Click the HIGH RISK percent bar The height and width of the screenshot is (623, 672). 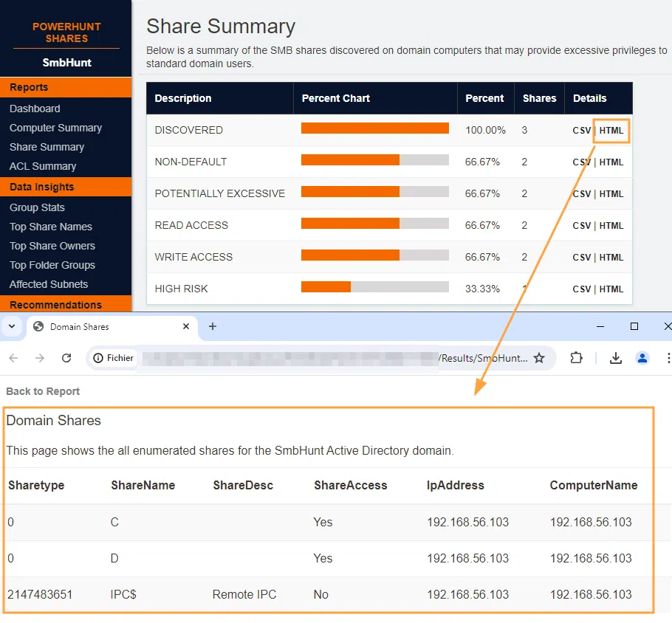pos(374,287)
